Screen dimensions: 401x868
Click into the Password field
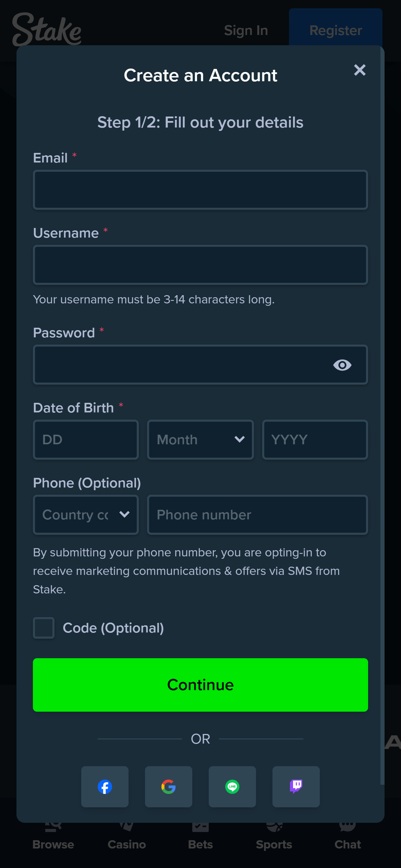click(x=182, y=364)
